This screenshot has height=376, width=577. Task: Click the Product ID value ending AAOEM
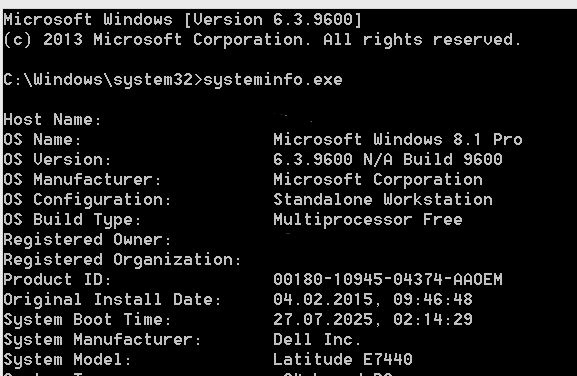click(388, 279)
